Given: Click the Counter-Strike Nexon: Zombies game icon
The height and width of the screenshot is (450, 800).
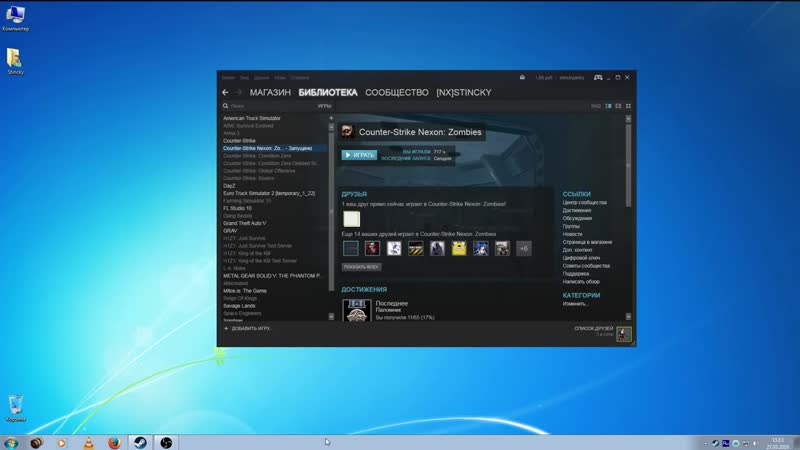Looking at the screenshot, I should click(x=347, y=132).
